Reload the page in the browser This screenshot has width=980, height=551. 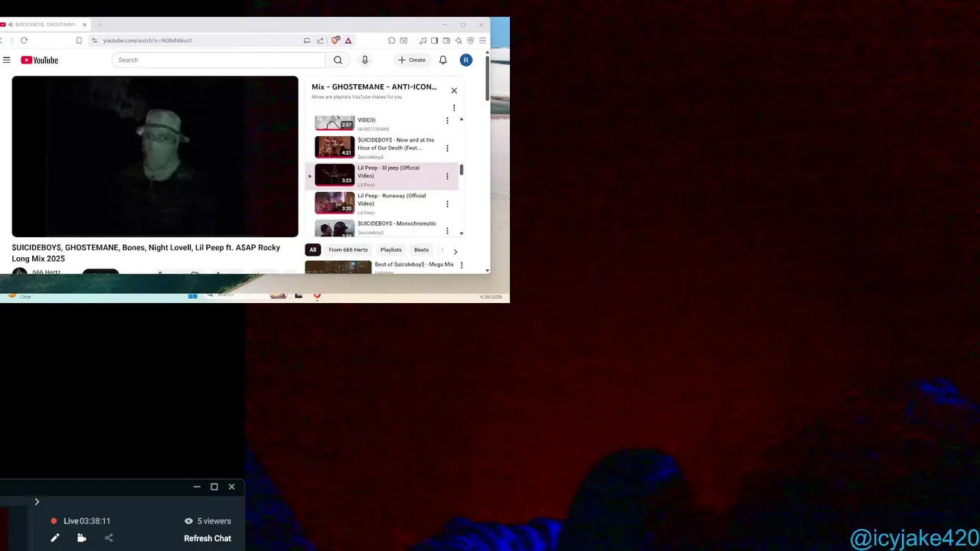point(24,41)
